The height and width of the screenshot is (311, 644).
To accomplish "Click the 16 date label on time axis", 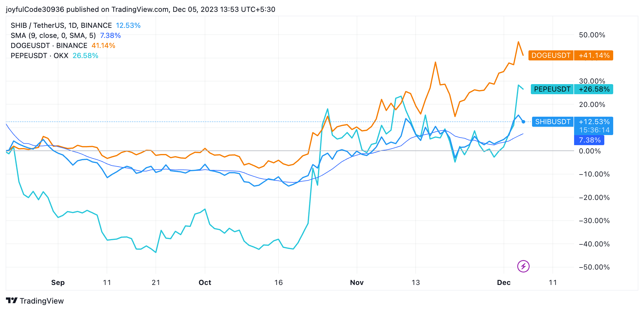I will (278, 283).
